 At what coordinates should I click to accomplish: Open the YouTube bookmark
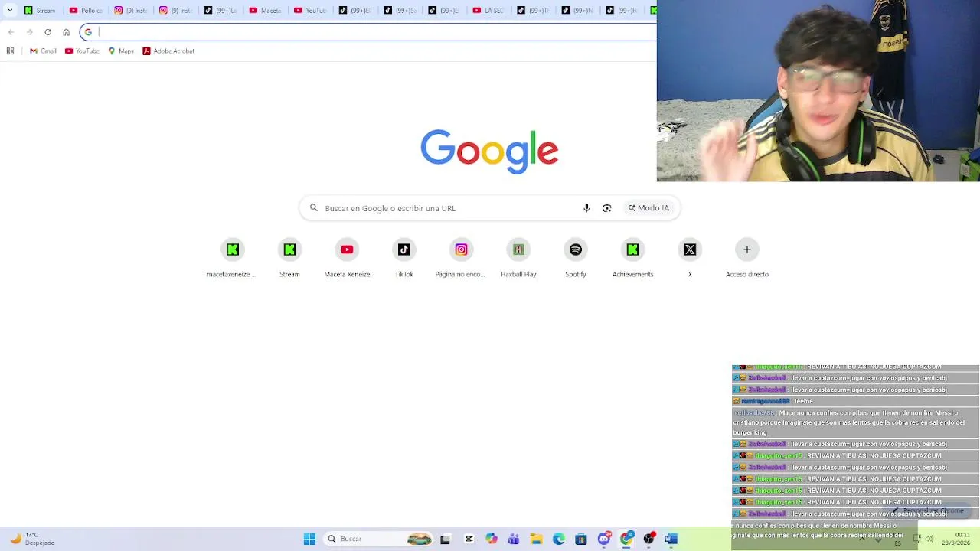pos(82,51)
